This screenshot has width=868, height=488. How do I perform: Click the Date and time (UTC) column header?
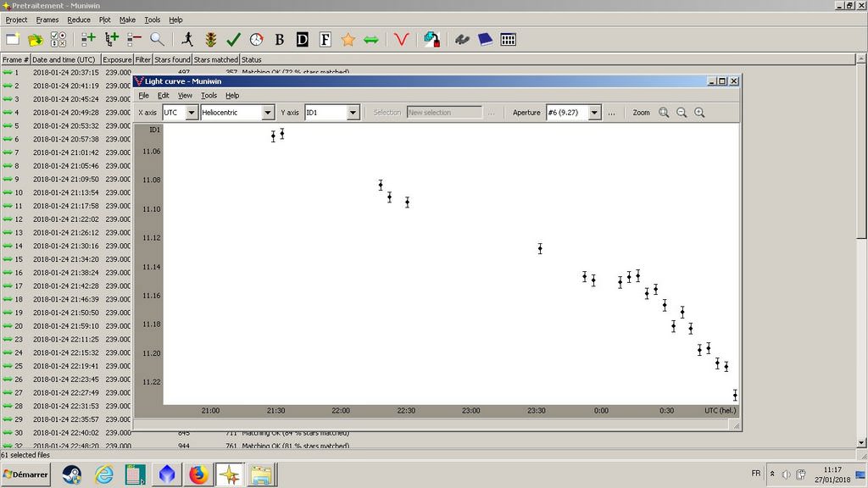(x=65, y=59)
